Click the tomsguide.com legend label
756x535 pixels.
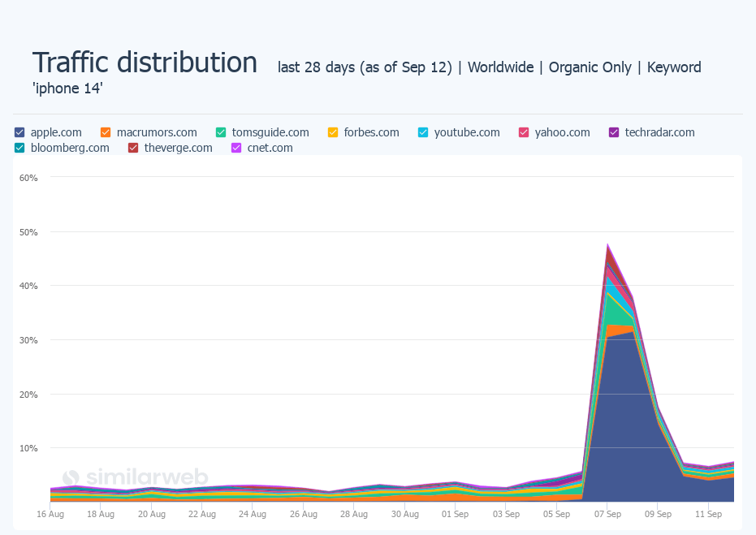[x=270, y=132]
